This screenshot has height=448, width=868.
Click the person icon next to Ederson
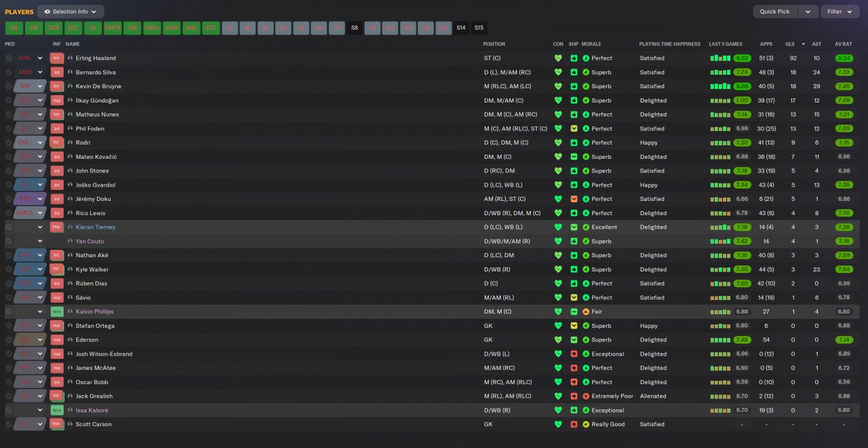click(70, 340)
